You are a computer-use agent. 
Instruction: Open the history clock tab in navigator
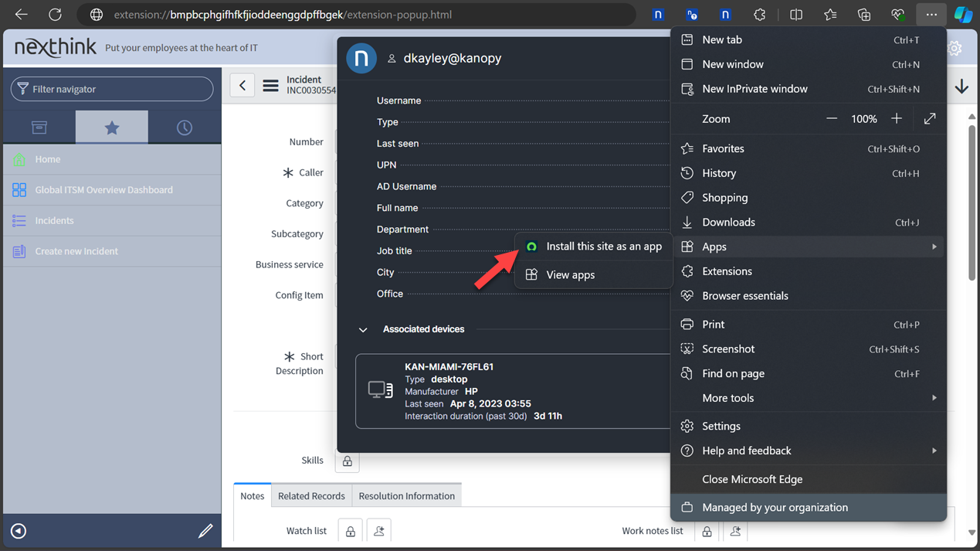pyautogui.click(x=184, y=128)
